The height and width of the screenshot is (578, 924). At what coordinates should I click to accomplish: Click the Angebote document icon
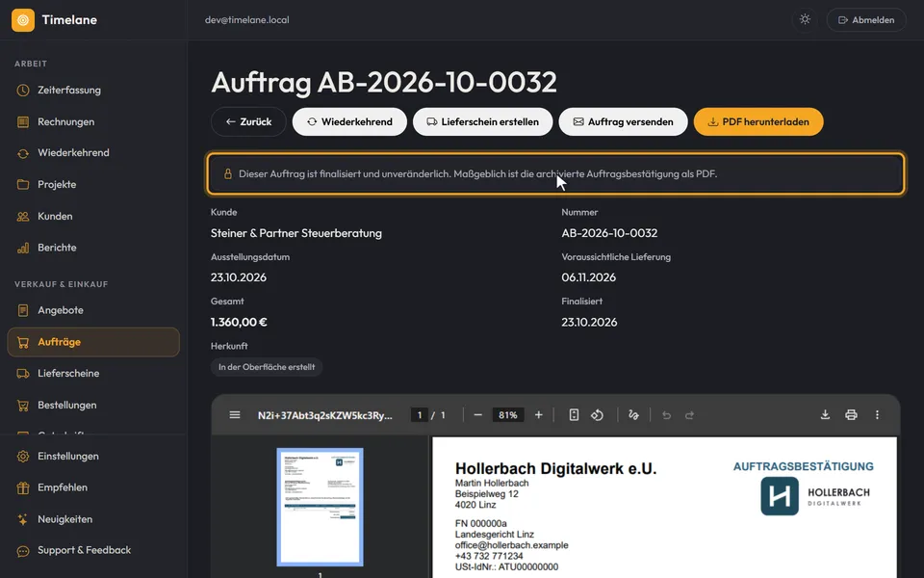click(23, 310)
